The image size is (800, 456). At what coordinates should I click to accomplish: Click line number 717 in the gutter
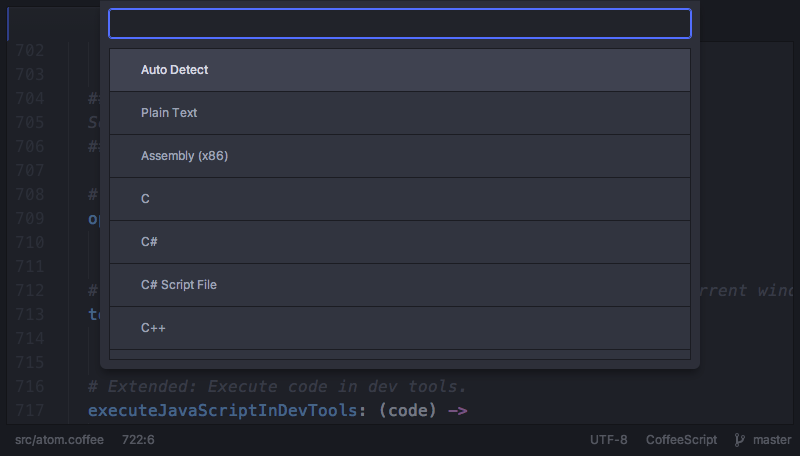(x=31, y=410)
